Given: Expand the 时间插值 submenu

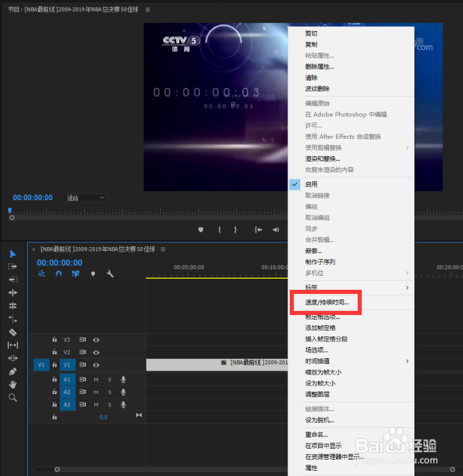Looking at the screenshot, I should tap(351, 361).
